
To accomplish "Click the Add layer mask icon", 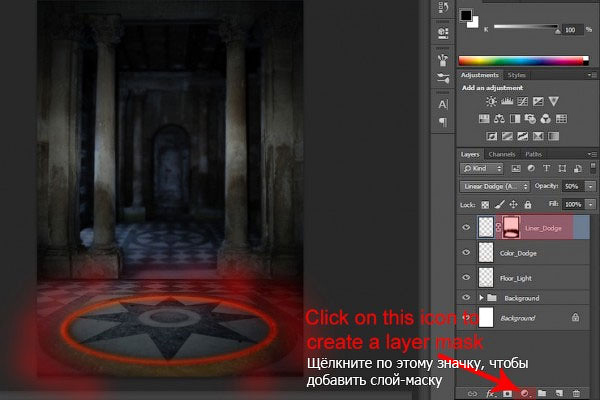I will pyautogui.click(x=506, y=391).
